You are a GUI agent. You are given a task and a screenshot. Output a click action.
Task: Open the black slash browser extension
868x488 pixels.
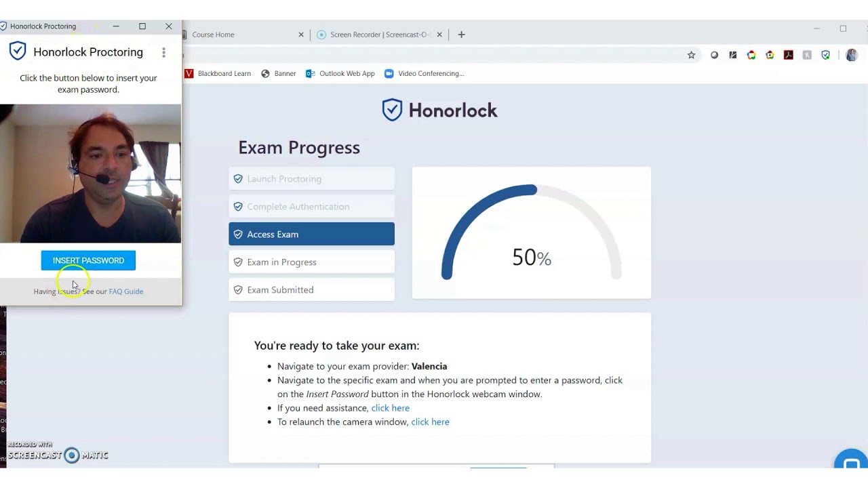click(733, 55)
